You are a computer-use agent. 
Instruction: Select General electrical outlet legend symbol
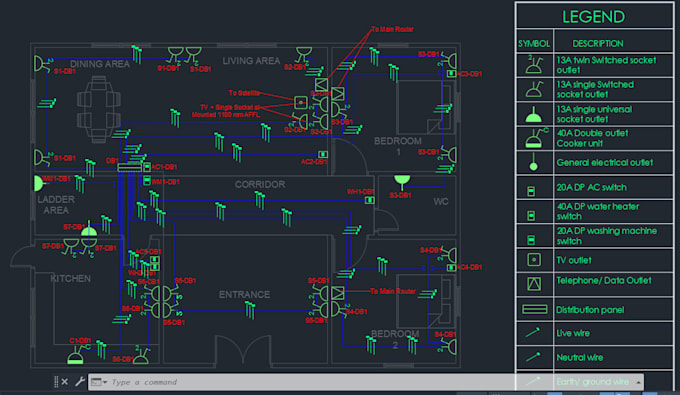(534, 163)
